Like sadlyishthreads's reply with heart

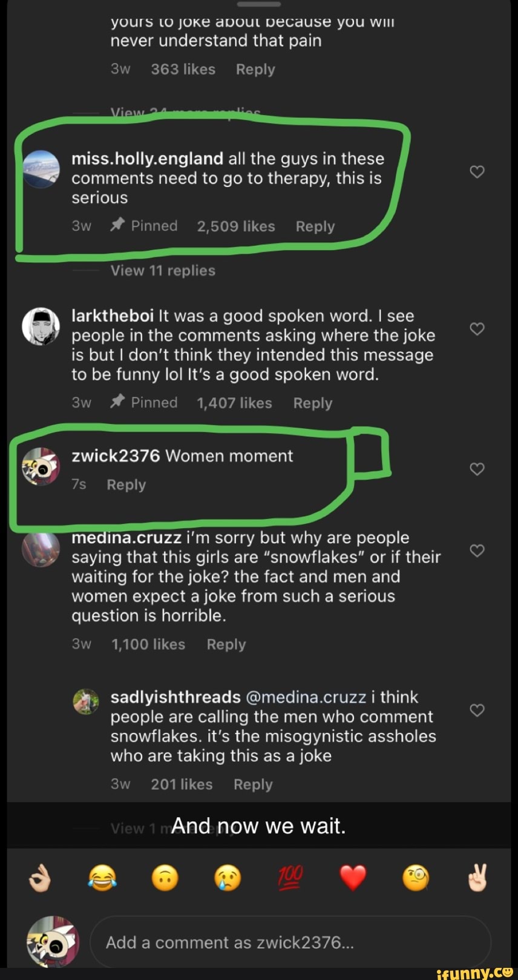point(477,710)
